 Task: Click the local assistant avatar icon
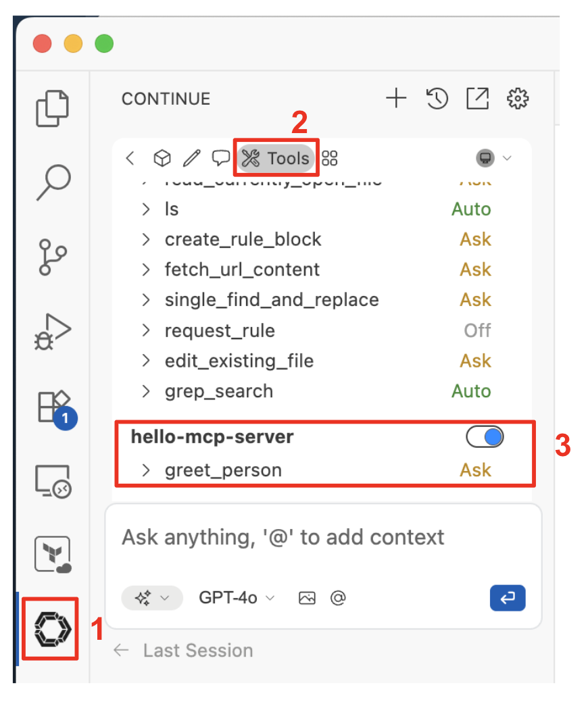pos(485,158)
